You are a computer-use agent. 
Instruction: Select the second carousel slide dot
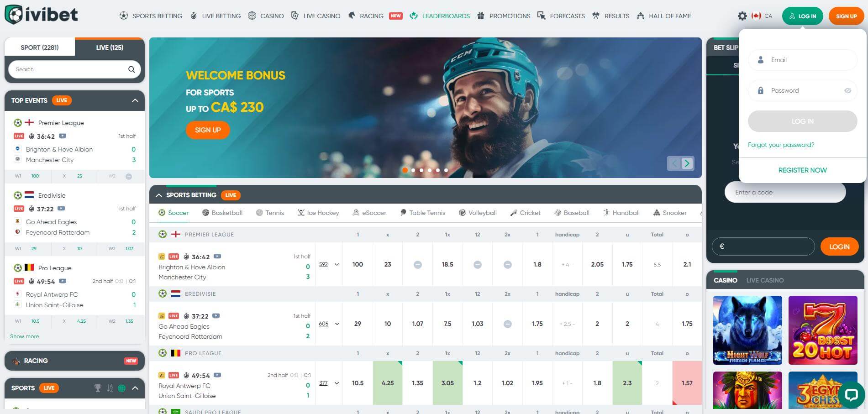click(413, 170)
